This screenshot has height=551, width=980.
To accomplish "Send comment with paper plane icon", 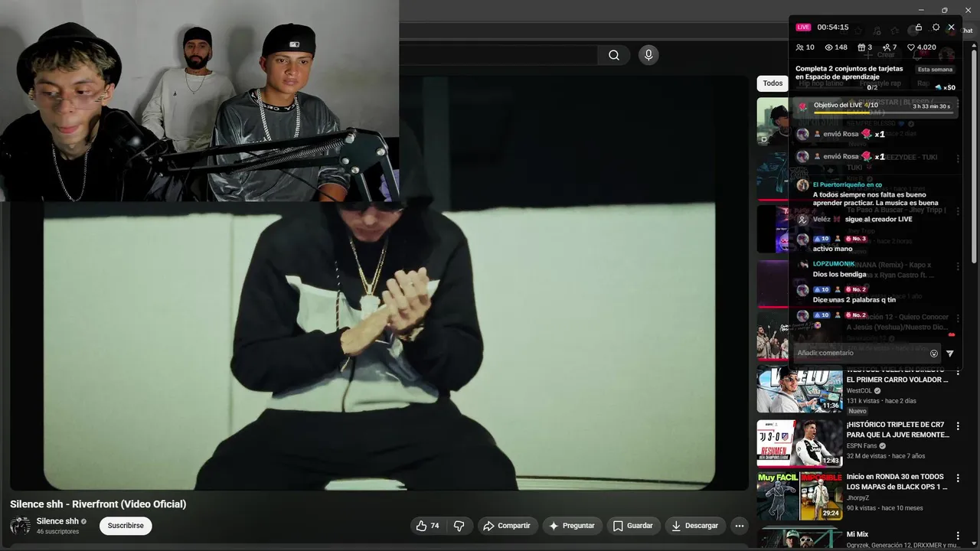I will 950,354.
